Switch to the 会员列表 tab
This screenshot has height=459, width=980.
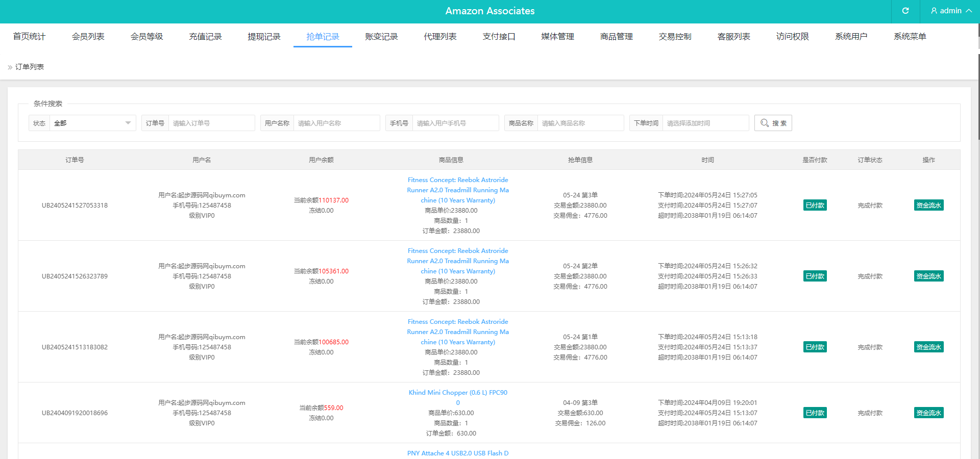[88, 37]
